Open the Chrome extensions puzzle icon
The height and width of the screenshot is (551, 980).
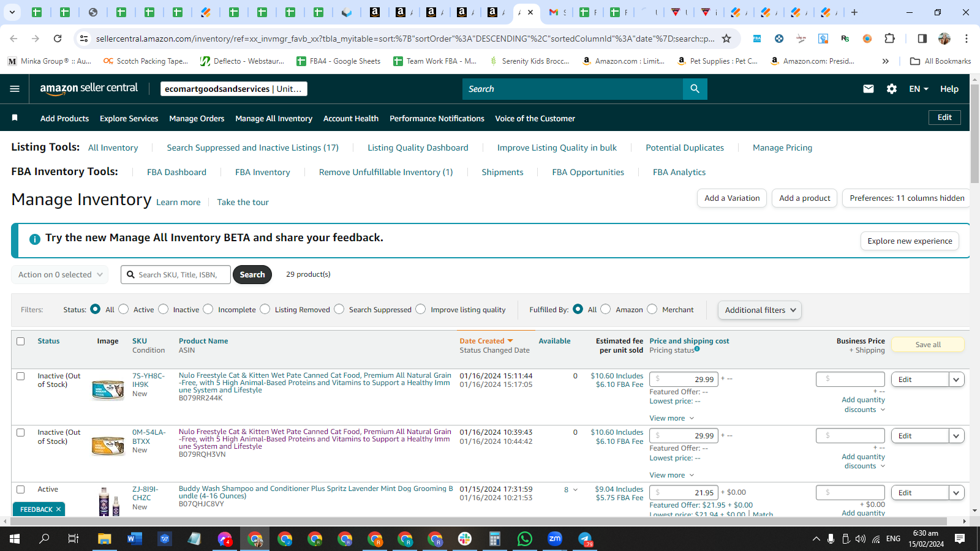pos(889,39)
